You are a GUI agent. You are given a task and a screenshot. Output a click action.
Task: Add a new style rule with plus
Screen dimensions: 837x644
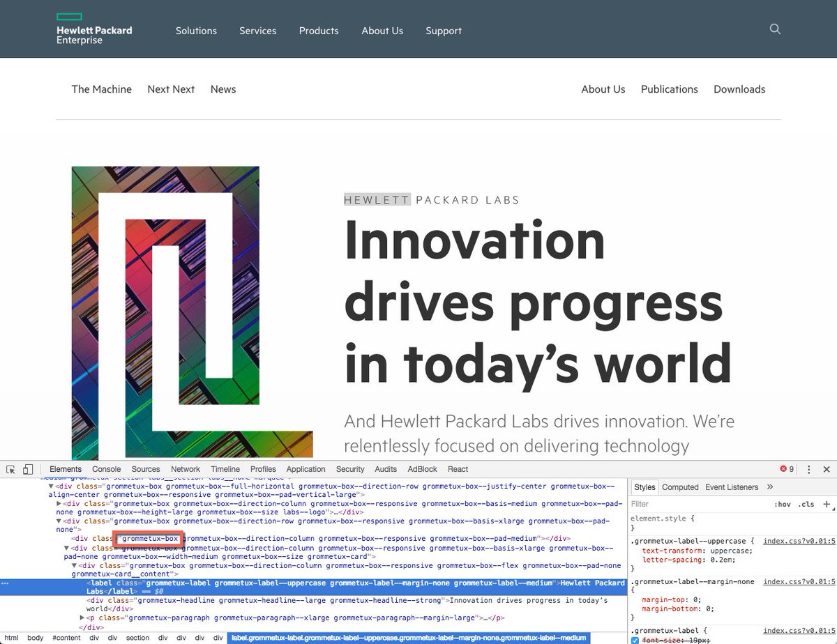pyautogui.click(x=827, y=504)
